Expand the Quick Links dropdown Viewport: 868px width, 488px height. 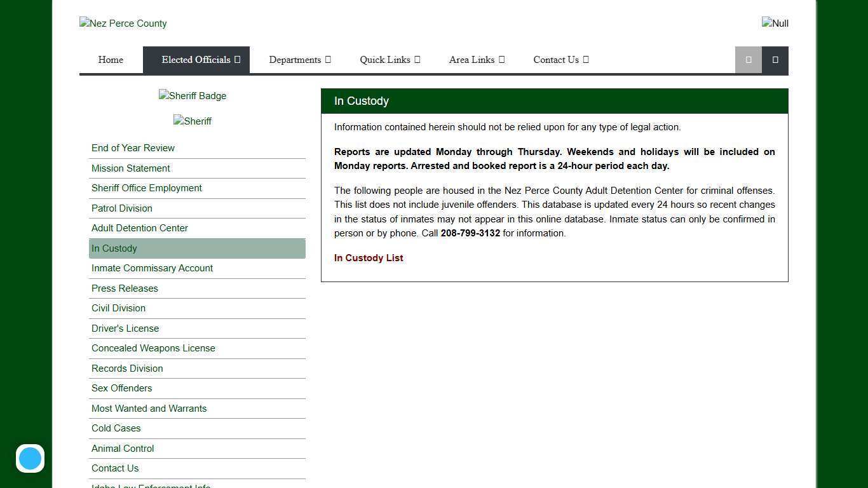390,60
